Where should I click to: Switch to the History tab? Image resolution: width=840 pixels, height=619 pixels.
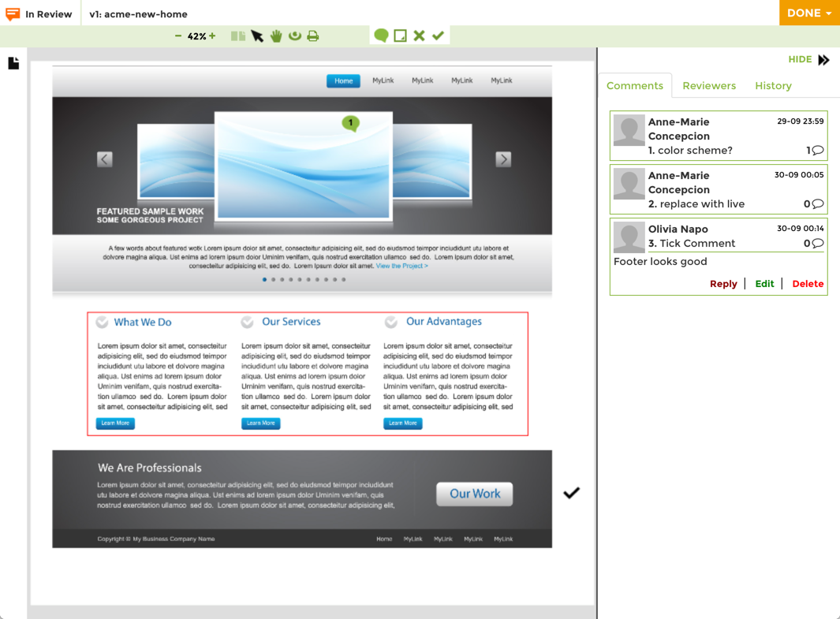773,86
